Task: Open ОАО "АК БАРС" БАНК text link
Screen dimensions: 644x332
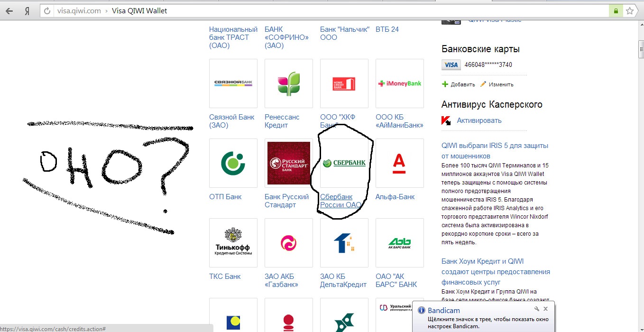Action: click(396, 281)
